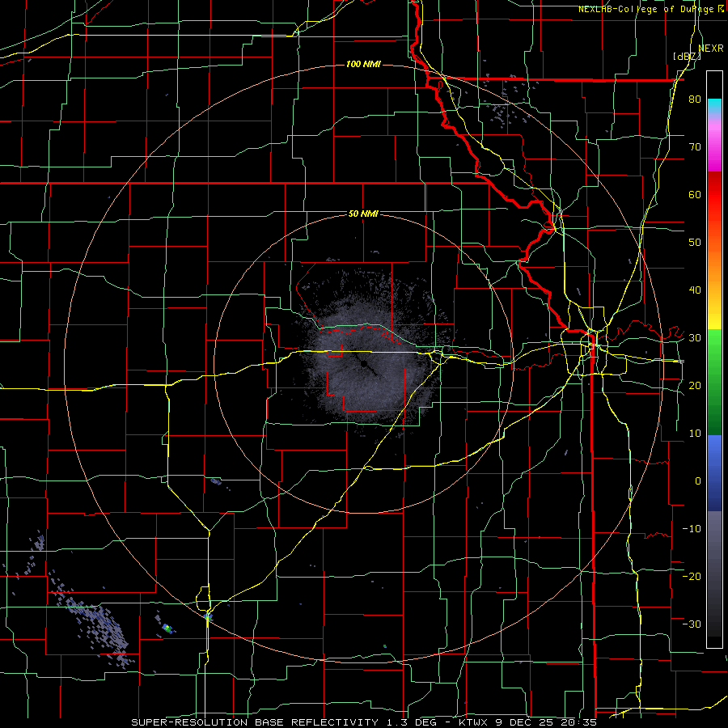The width and height of the screenshot is (728, 728).
Task: Click the -10 value on dBZ scale
Action: 692,528
